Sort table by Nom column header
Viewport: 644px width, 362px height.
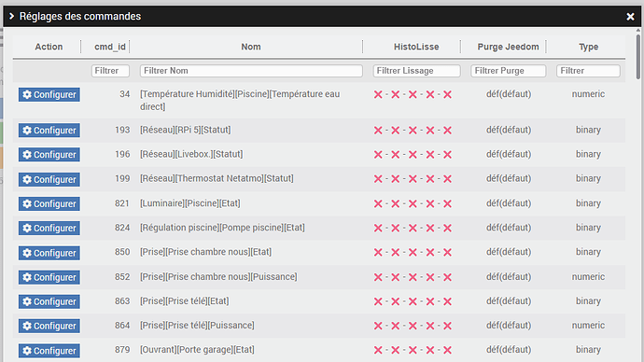tap(250, 47)
